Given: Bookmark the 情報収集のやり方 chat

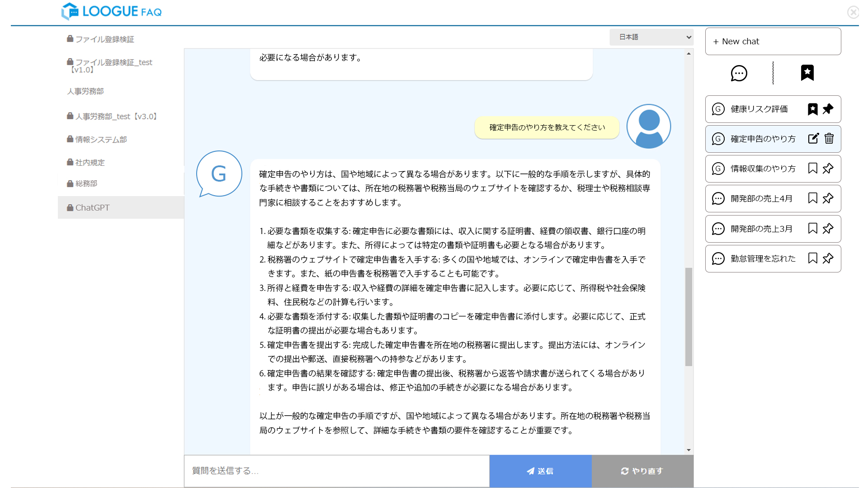Looking at the screenshot, I should point(812,169).
